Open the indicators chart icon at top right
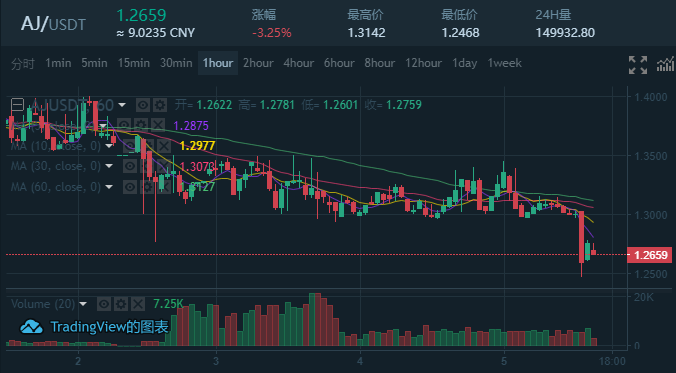Screen dimensions: 676x373 point(665,65)
